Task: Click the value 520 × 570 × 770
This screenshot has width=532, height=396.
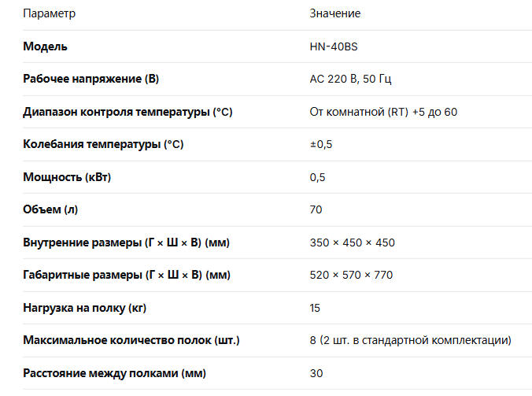Action: pos(352,275)
